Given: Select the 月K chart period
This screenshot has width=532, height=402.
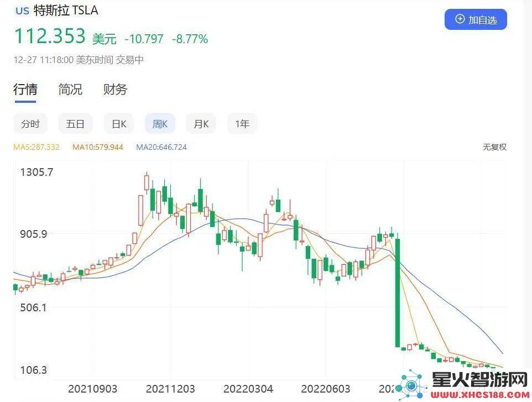Looking at the screenshot, I should (x=201, y=124).
